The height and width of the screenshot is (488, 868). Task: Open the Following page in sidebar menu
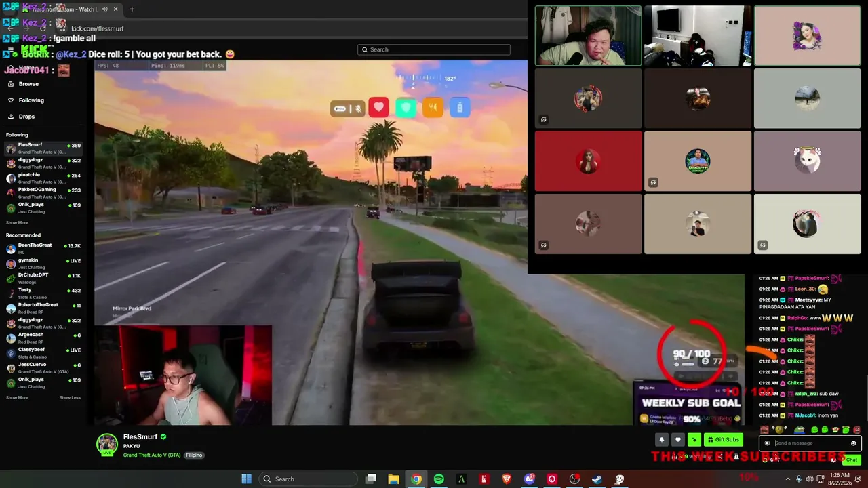tap(31, 100)
